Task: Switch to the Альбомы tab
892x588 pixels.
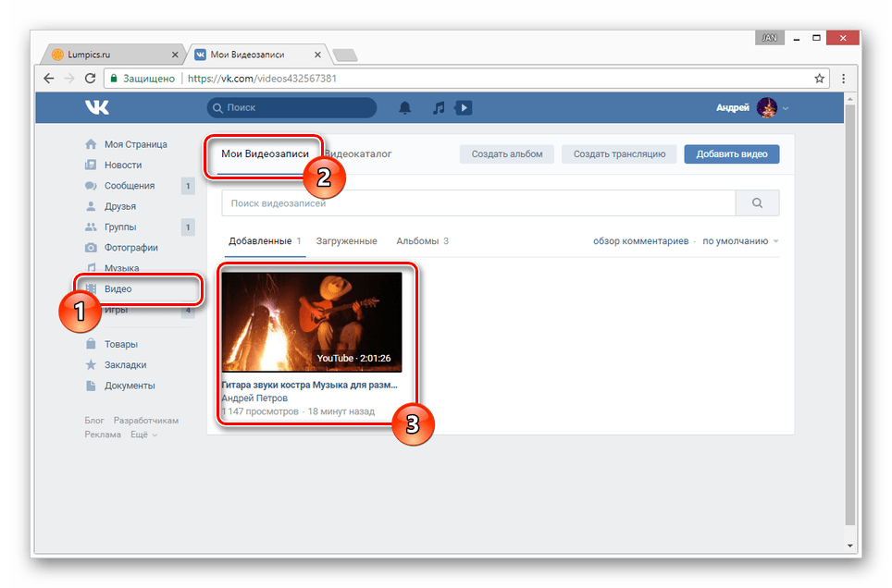Action: click(x=422, y=241)
